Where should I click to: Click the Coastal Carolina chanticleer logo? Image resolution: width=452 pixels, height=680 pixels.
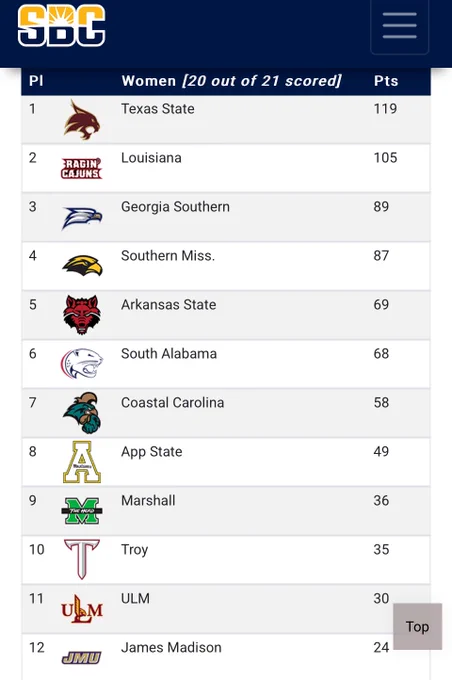click(x=82, y=412)
